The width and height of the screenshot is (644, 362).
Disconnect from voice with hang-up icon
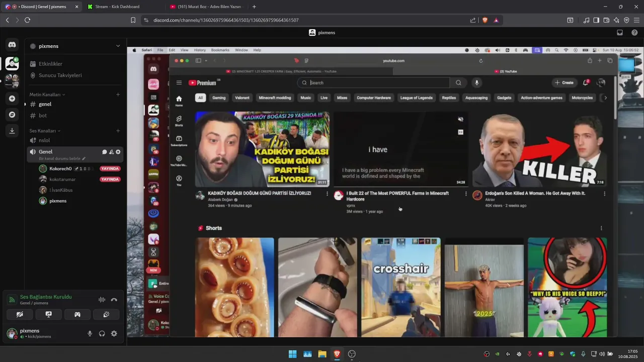[114, 300]
